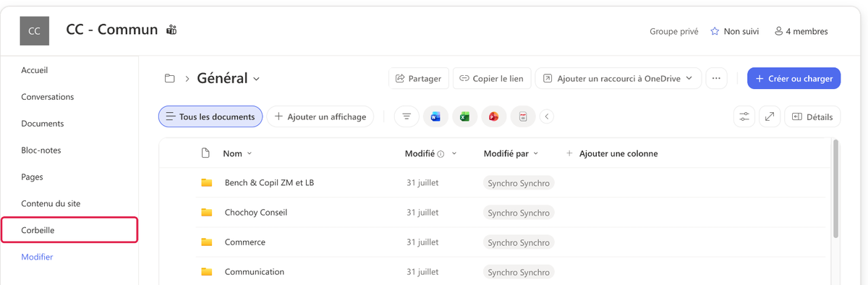Click folder icon of Commerce row
This screenshot has height=285, width=868.
[207, 242]
